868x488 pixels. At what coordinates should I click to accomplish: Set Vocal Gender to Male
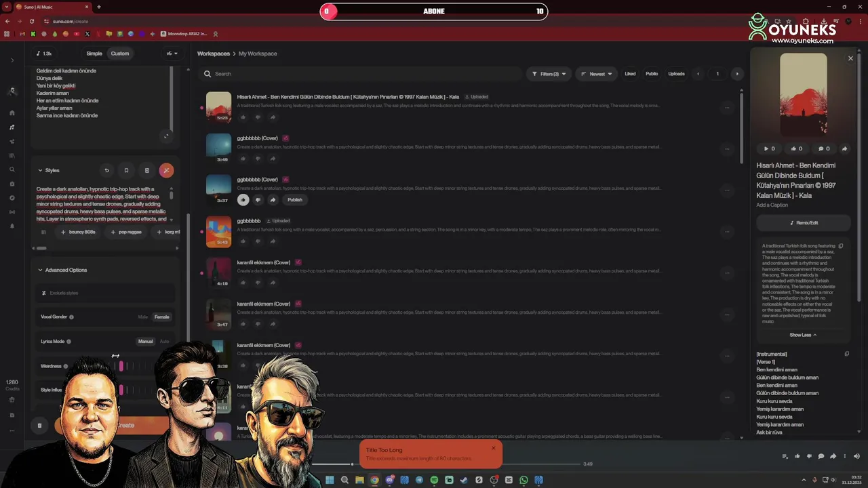click(143, 317)
